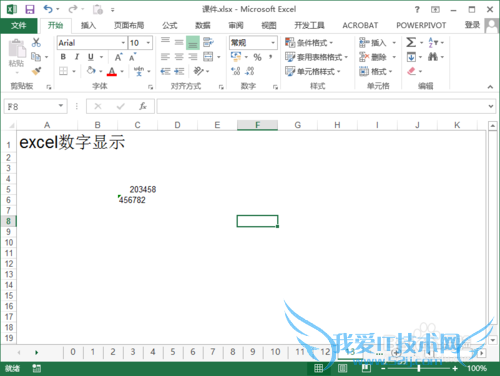Select cell containing 203458
This screenshot has height=376, width=500.
(137, 189)
